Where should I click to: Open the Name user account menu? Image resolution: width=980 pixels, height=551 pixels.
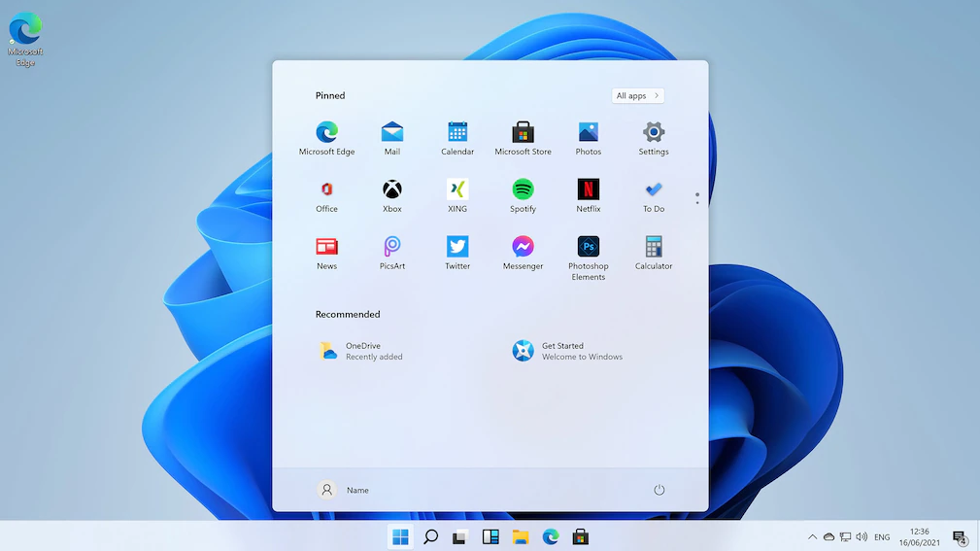coord(343,490)
